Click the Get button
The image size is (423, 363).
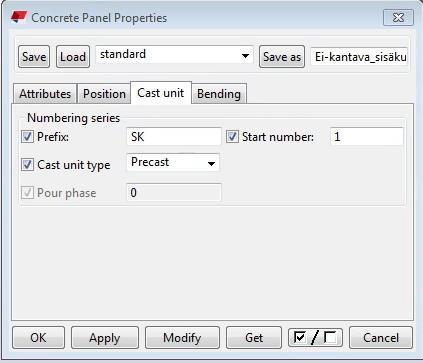(x=254, y=338)
